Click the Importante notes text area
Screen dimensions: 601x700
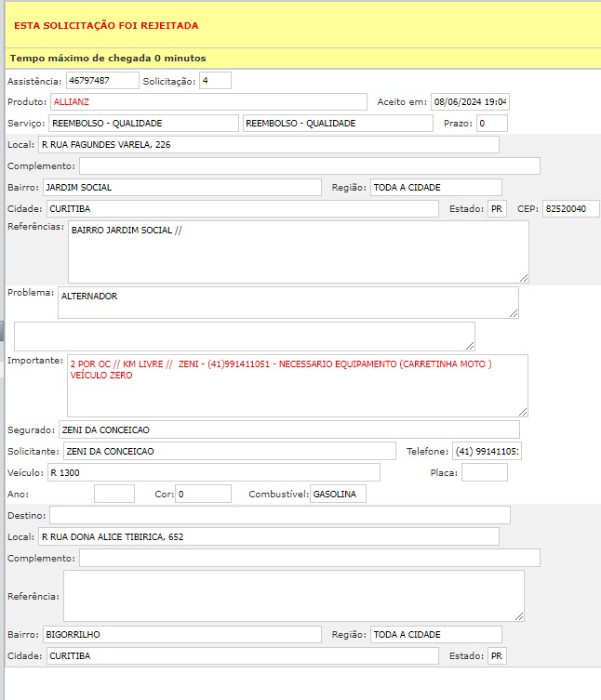(297, 385)
